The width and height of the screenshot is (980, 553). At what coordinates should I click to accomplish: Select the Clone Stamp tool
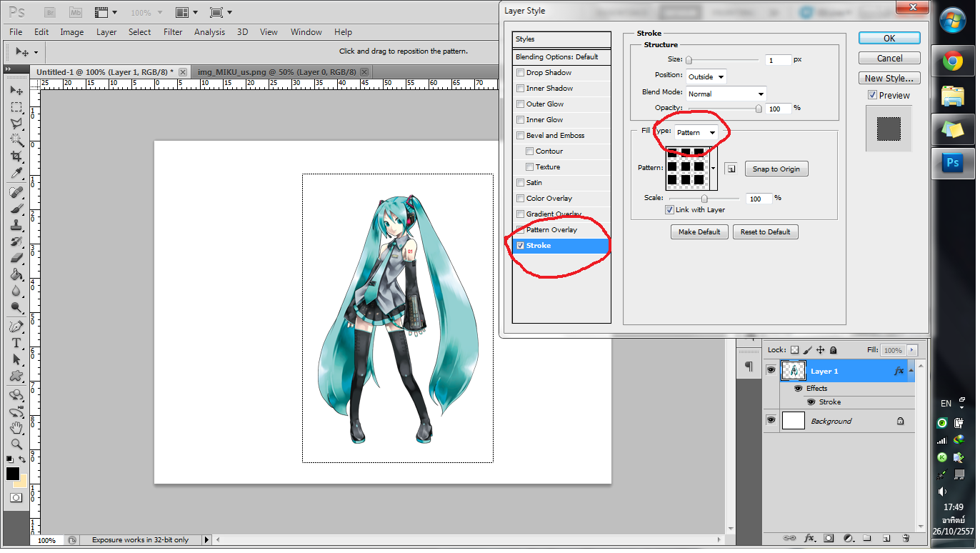[16, 226]
